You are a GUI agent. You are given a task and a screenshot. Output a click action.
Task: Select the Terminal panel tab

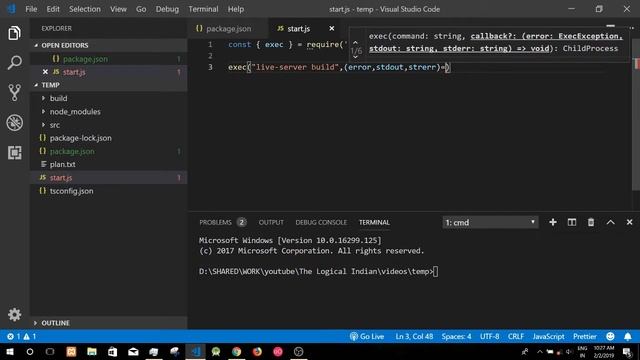(374, 222)
